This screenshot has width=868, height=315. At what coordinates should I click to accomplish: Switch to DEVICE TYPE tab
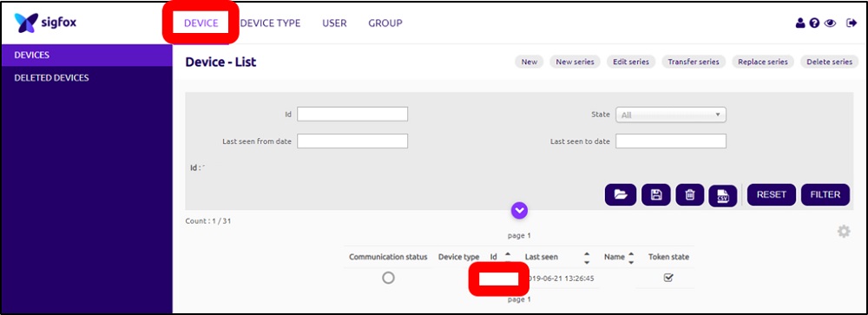coord(270,23)
